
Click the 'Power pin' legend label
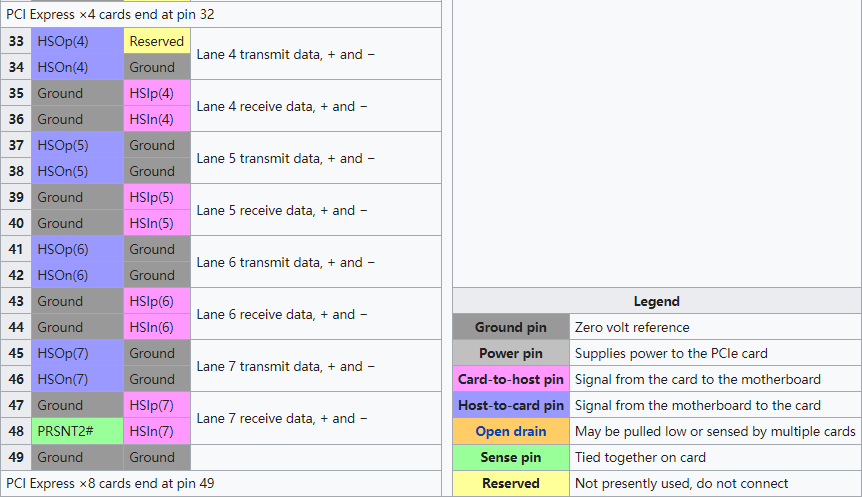tap(511, 353)
